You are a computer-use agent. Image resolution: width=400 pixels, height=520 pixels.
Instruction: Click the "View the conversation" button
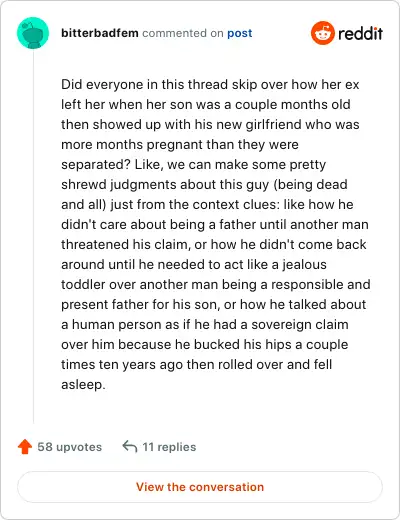point(200,487)
